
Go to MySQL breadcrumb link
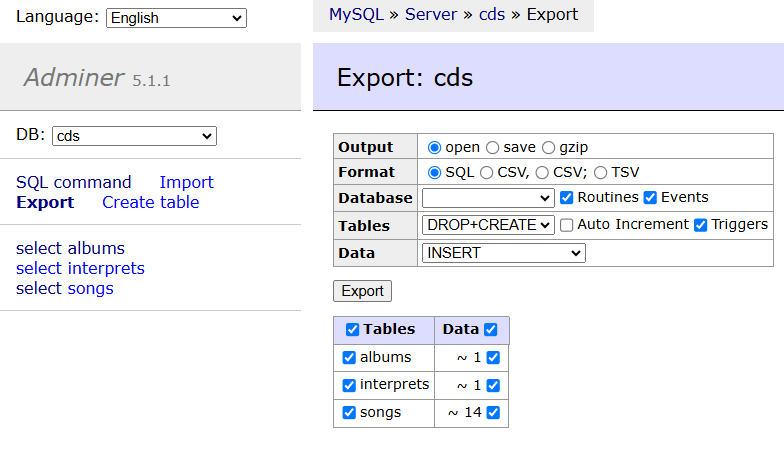(356, 14)
